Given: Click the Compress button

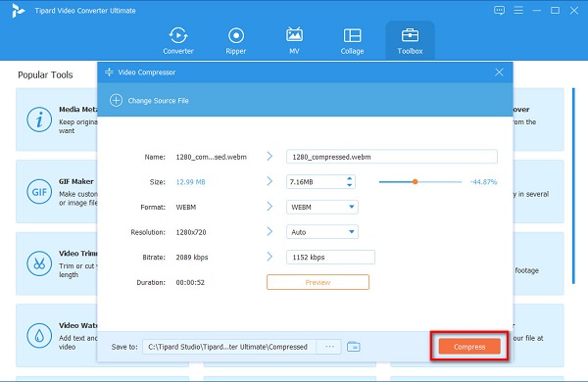Looking at the screenshot, I should tap(469, 347).
